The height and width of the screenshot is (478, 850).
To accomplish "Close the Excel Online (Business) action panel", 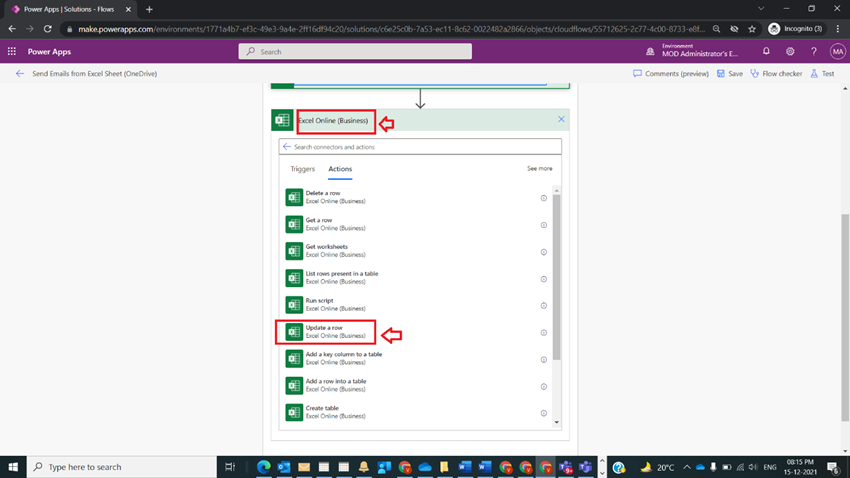I will coord(561,119).
